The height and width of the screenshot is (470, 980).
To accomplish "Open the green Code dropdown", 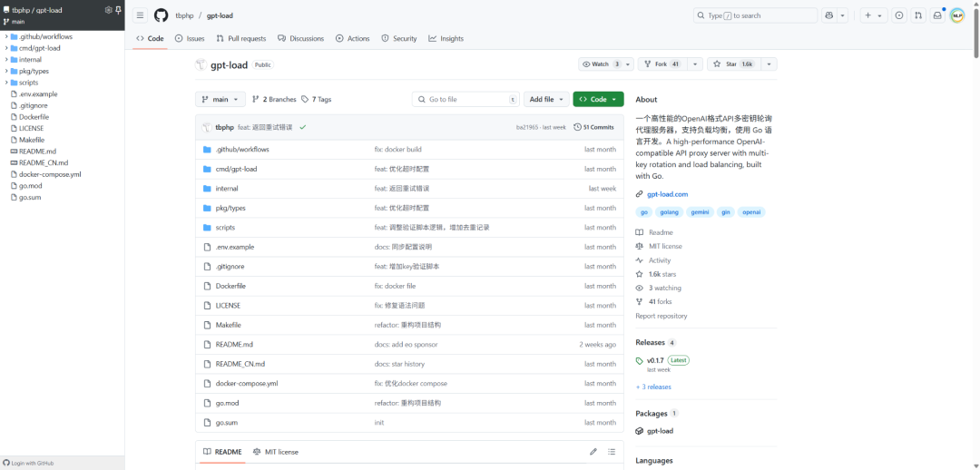I will point(598,100).
